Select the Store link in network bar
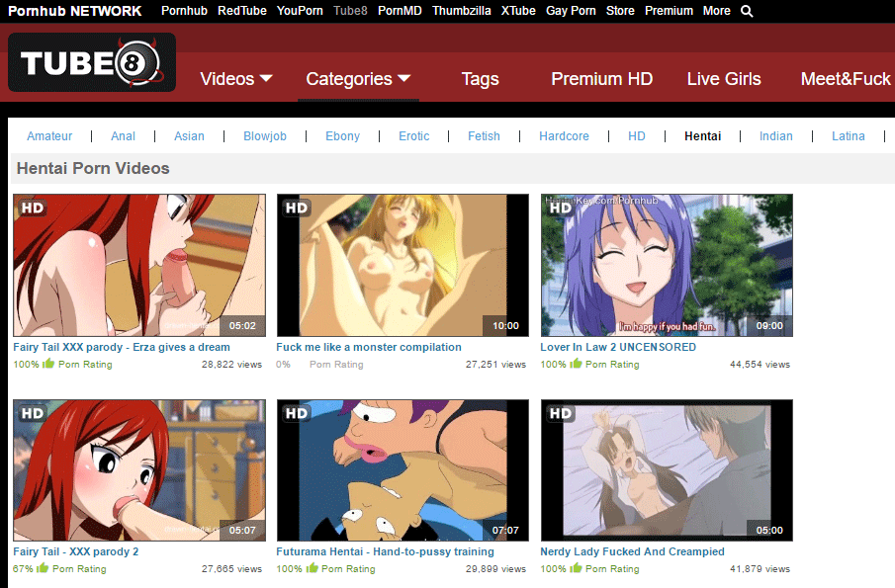 pyautogui.click(x=620, y=11)
